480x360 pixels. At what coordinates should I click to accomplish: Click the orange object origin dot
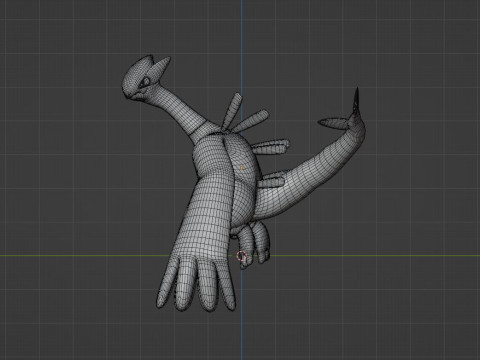pos(242,168)
